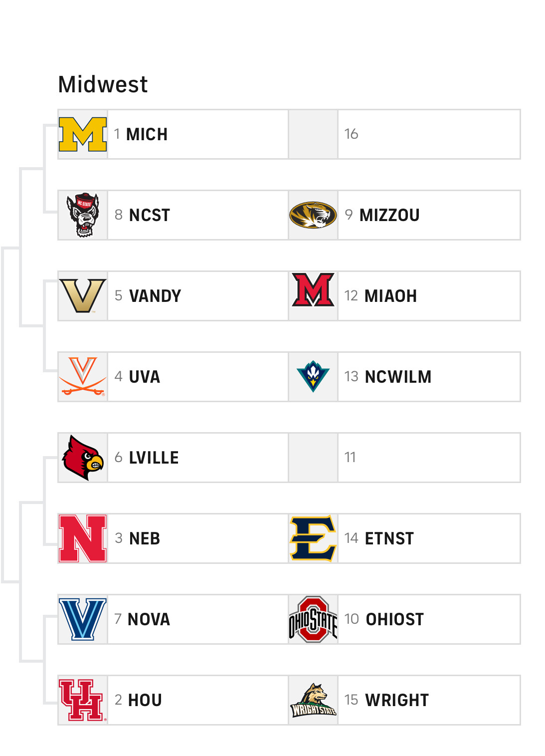
Task: Click the empty 16 seed slot
Action: [429, 134]
